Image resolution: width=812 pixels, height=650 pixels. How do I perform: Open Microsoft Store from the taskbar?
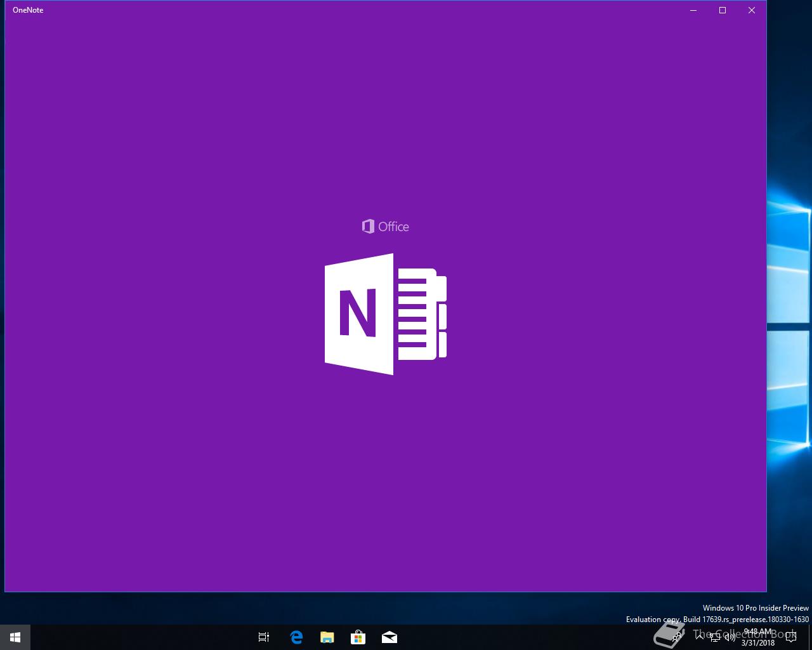(358, 637)
